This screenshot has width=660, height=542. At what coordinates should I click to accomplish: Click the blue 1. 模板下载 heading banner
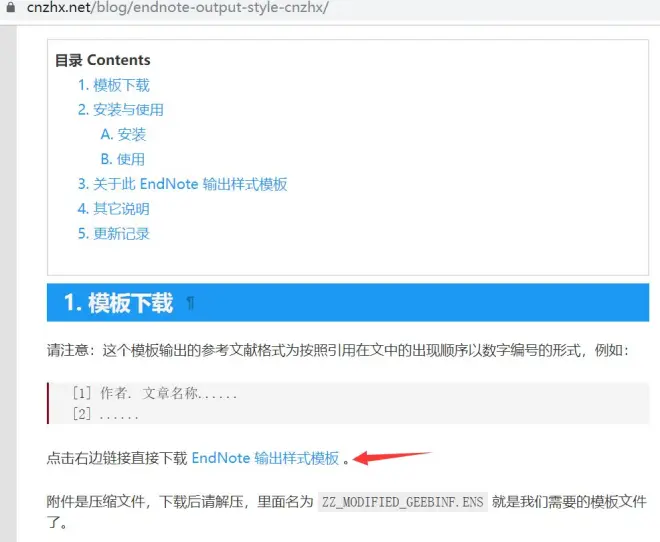click(348, 303)
